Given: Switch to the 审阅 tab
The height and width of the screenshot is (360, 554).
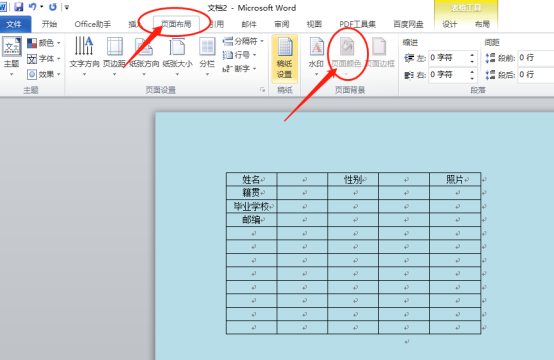Looking at the screenshot, I should (x=282, y=24).
